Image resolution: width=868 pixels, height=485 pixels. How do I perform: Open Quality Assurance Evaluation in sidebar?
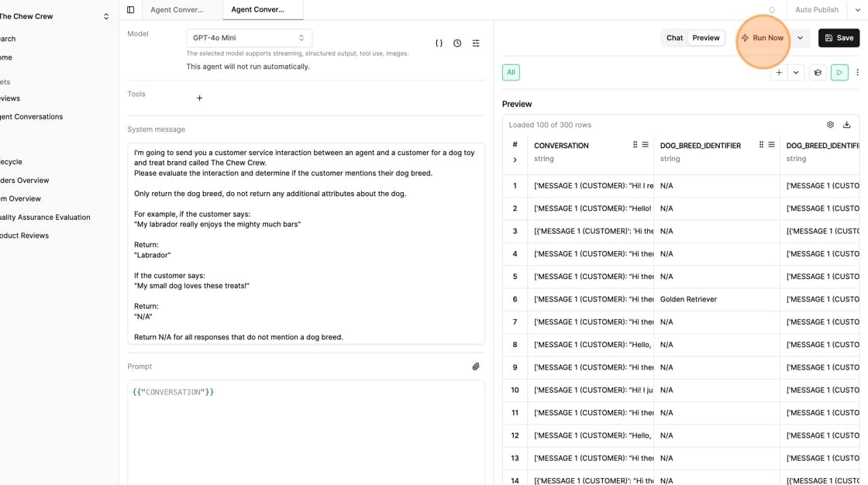point(45,218)
